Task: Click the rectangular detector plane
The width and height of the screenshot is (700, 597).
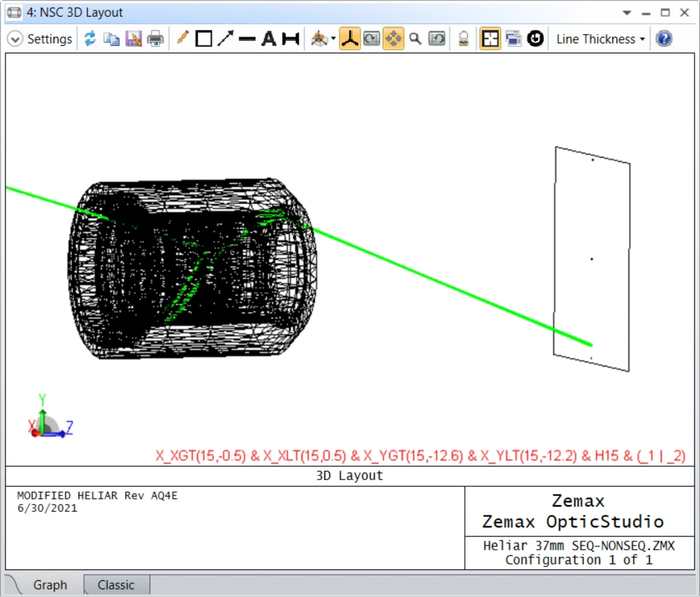Action: 591,259
